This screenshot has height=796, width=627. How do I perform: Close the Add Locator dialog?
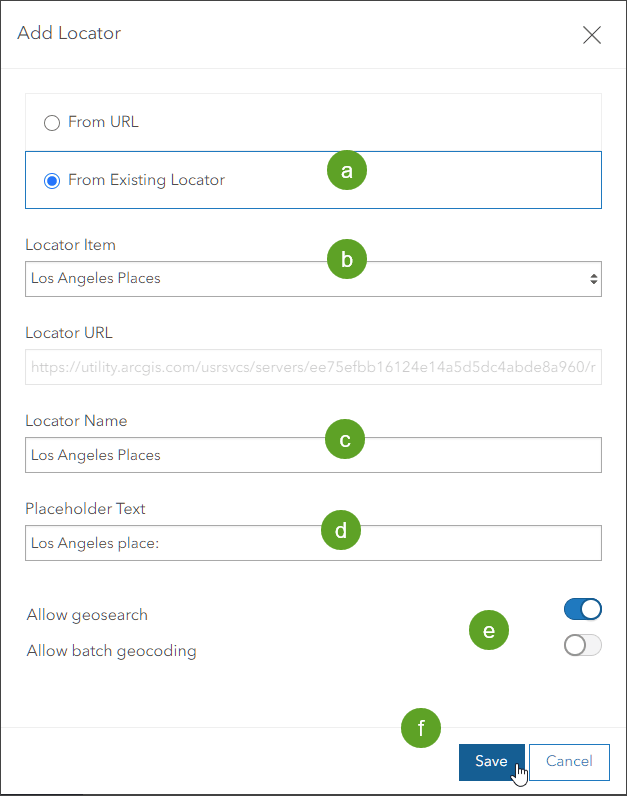pyautogui.click(x=591, y=35)
